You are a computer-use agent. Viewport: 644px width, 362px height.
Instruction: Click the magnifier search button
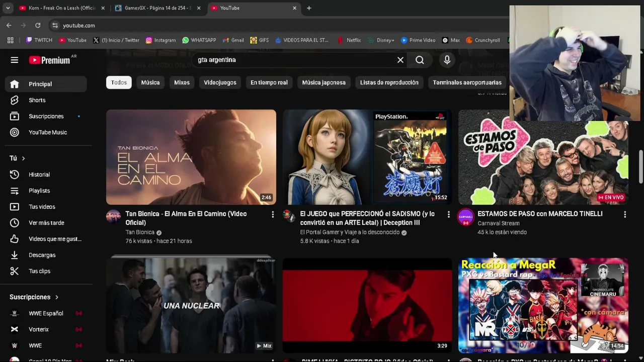(x=420, y=60)
